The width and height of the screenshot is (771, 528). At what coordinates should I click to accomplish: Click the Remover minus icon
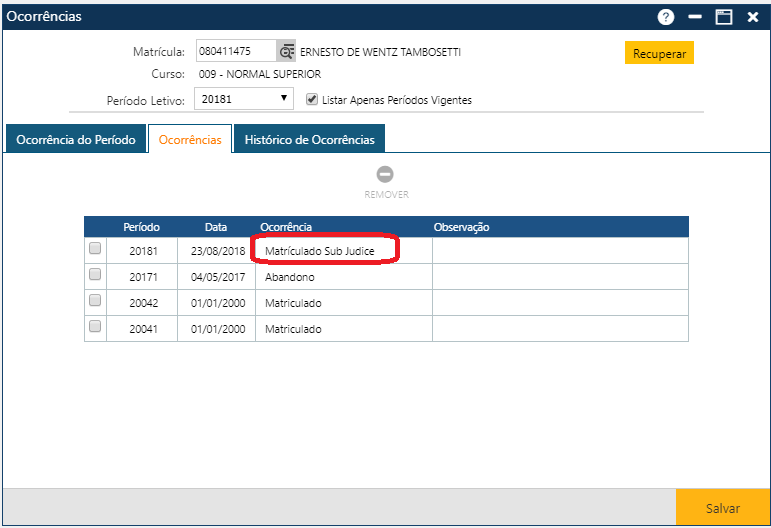pyautogui.click(x=385, y=174)
